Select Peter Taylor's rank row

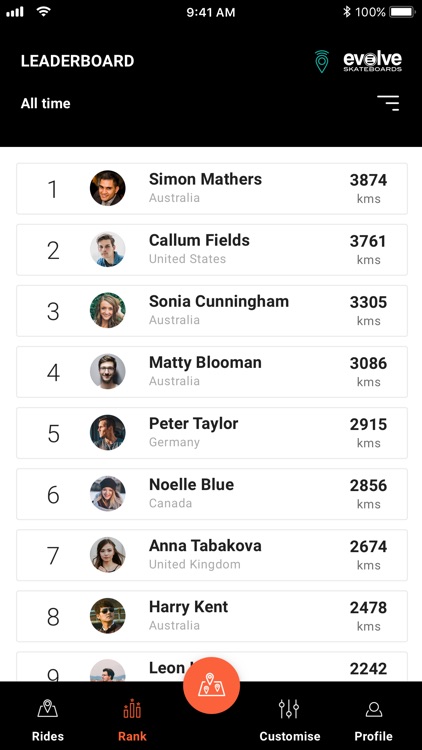click(x=212, y=433)
